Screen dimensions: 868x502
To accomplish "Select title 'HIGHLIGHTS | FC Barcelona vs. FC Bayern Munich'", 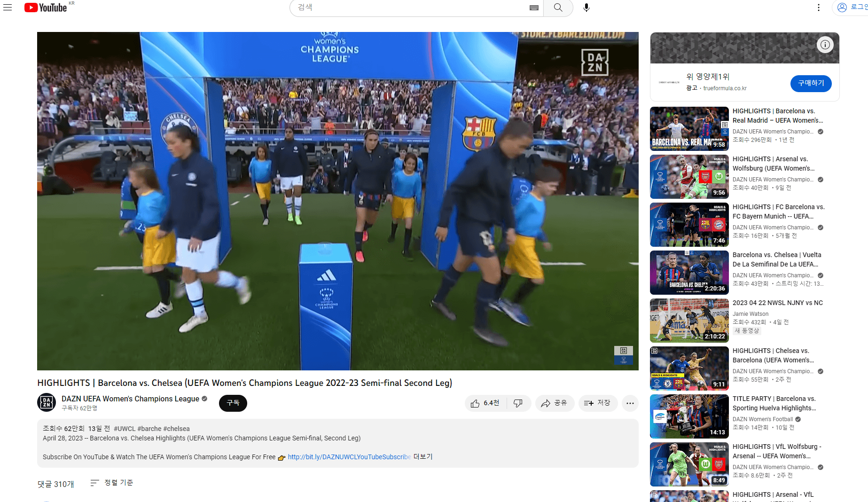I will coord(779,212).
